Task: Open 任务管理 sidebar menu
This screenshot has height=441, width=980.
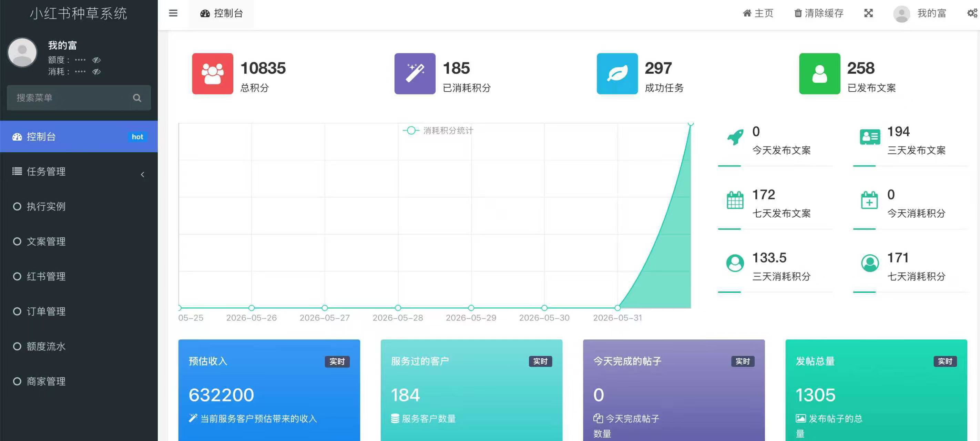Action: pos(79,172)
